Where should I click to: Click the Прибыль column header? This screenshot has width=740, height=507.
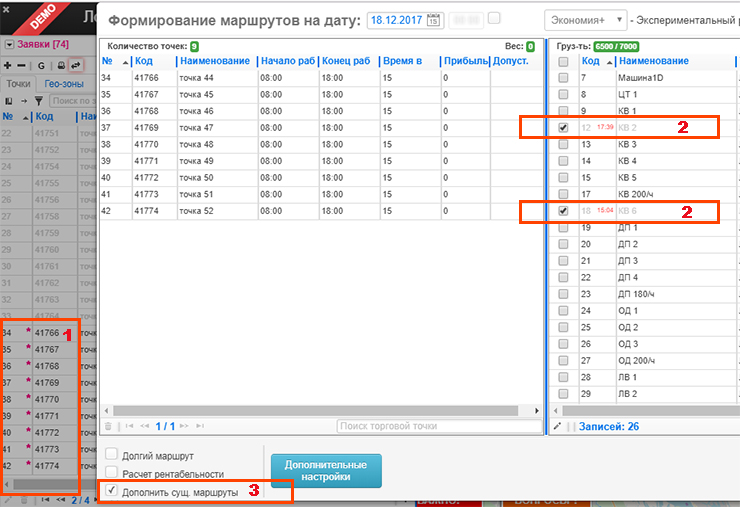tap(466, 61)
